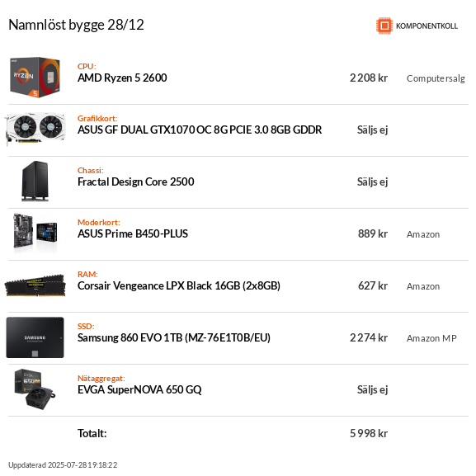Click the Komponentkoll chip logo icon

384,26
